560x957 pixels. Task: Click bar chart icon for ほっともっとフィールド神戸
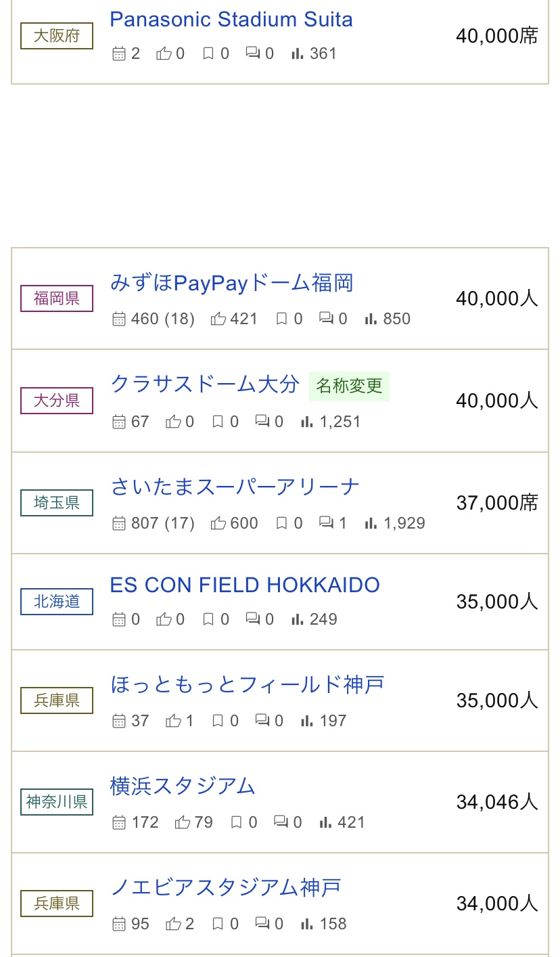coord(306,721)
